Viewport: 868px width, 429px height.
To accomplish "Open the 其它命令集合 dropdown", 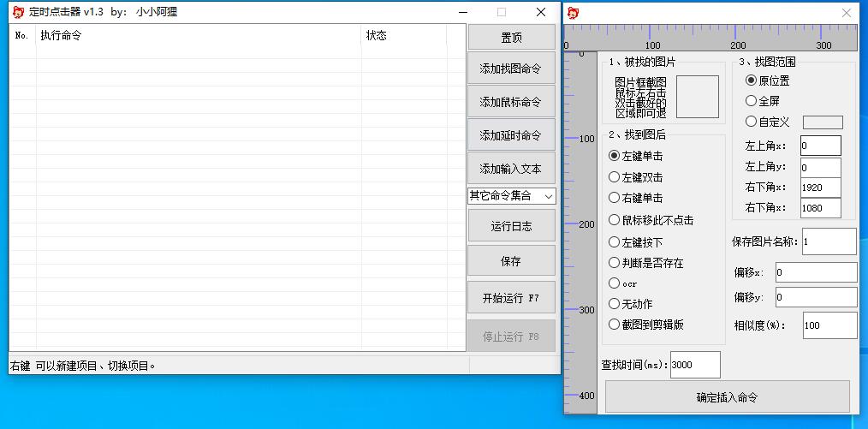I will (511, 196).
